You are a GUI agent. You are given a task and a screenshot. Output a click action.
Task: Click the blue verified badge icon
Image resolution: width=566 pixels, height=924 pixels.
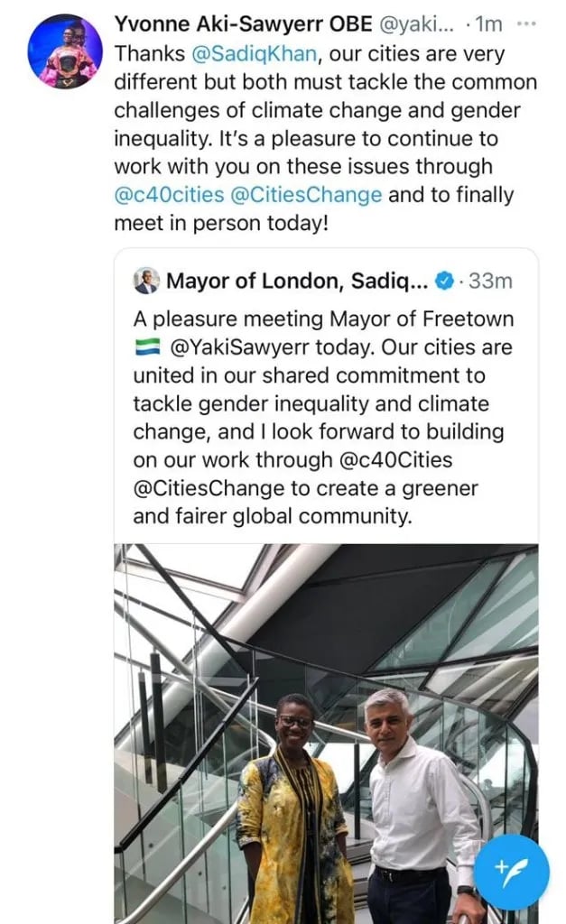[444, 282]
